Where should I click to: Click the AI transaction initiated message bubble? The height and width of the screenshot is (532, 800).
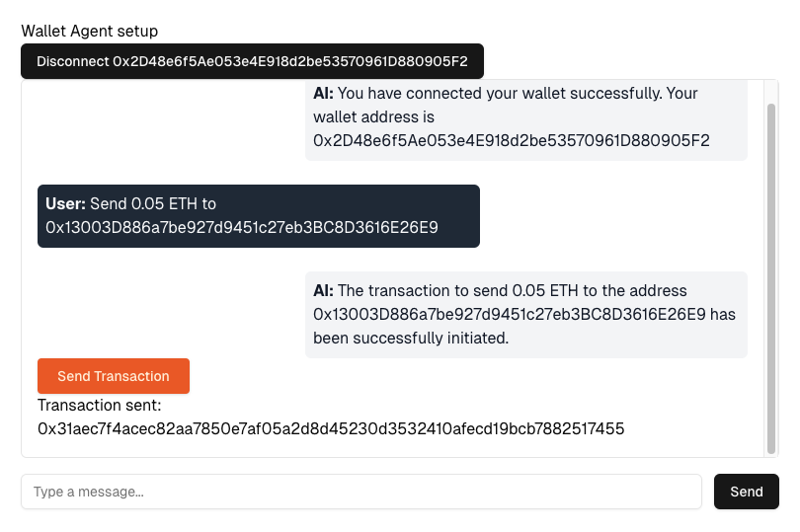point(525,315)
